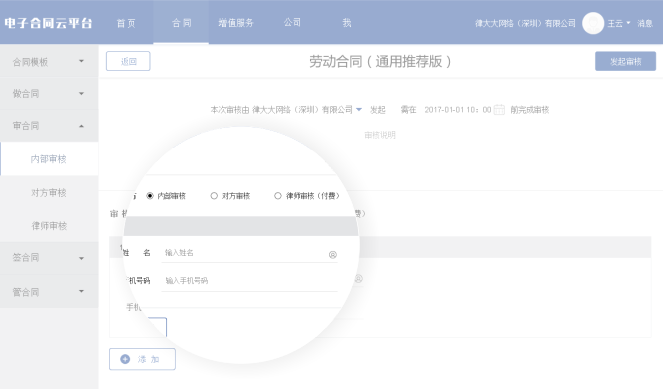The image size is (664, 389).
Task: Click the 返回 button
Action: pos(128,61)
